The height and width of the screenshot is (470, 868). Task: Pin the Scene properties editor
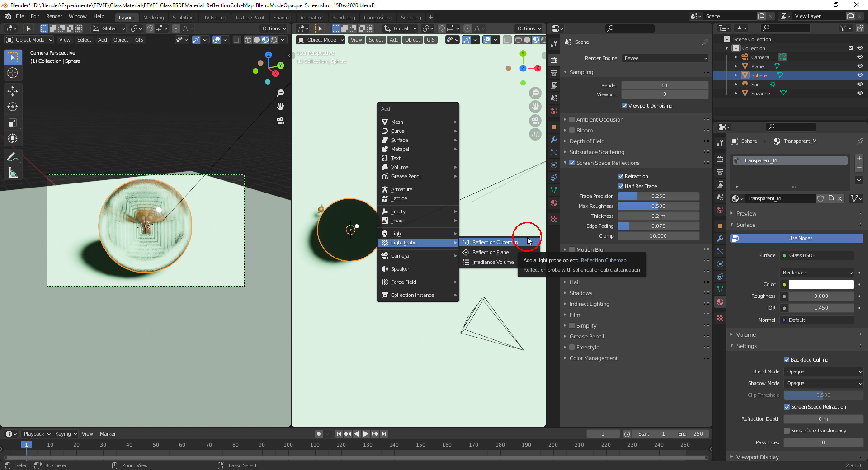[704, 42]
